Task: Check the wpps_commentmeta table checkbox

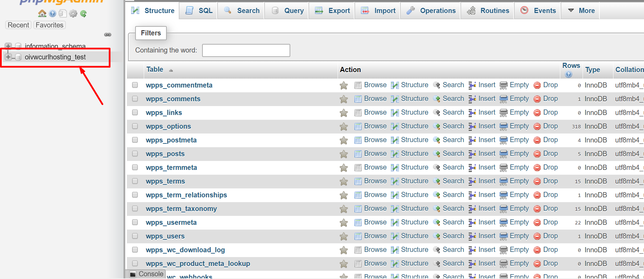Action: (135, 85)
